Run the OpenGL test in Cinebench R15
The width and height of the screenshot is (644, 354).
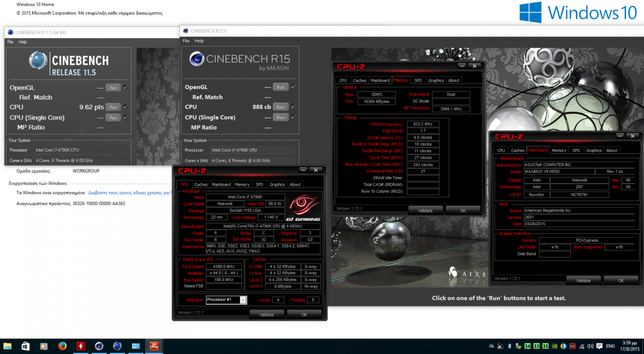280,87
